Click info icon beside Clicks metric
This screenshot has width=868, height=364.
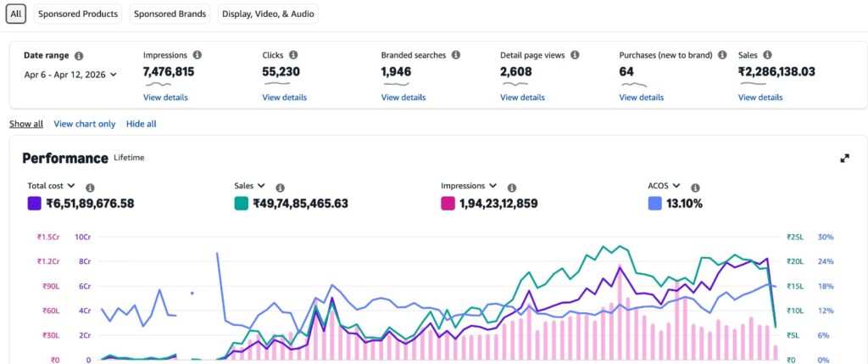click(294, 55)
